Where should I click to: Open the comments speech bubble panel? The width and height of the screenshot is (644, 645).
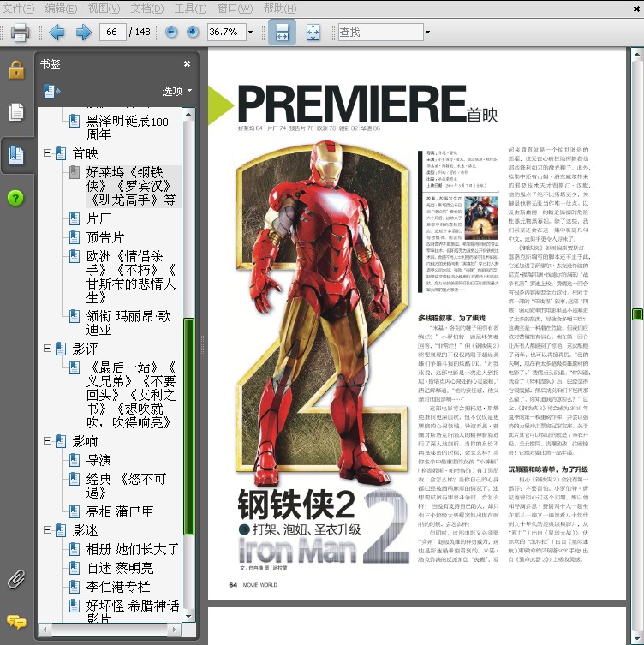pos(16,622)
